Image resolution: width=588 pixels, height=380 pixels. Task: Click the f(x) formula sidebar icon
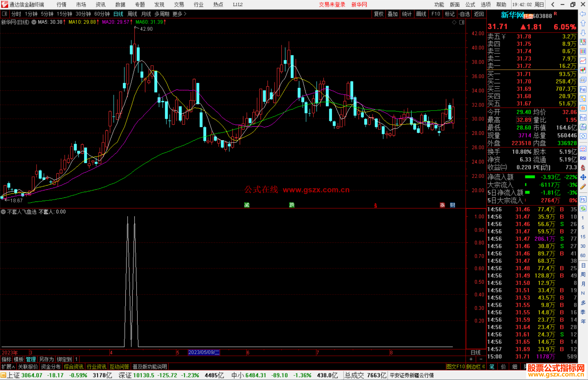pos(583,127)
